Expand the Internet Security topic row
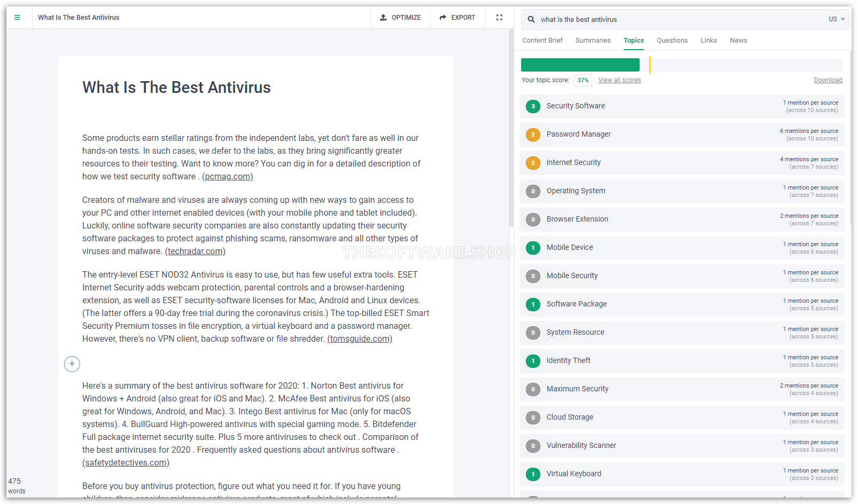Screen dimensions: 858x504 tap(681, 163)
